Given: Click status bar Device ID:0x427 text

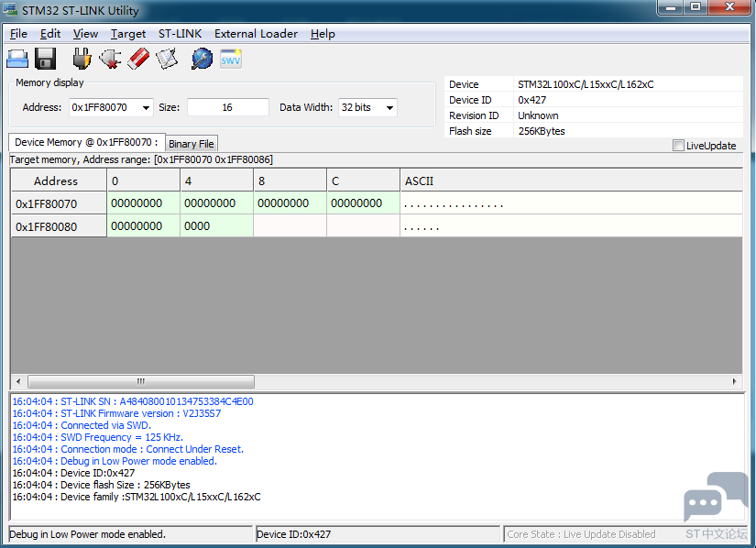Looking at the screenshot, I should (x=293, y=534).
